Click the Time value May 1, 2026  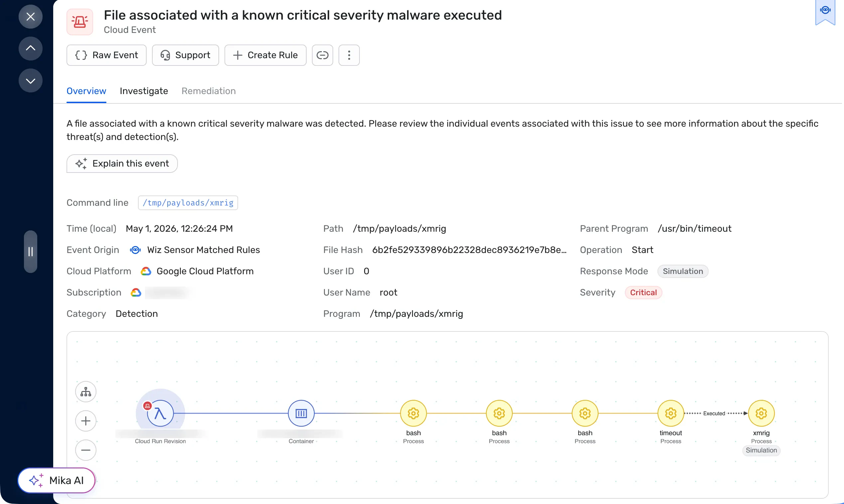[x=179, y=229]
